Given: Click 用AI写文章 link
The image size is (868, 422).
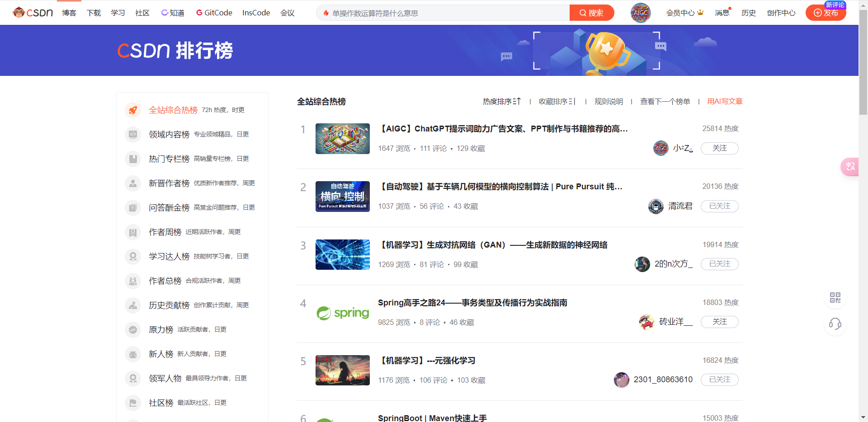Looking at the screenshot, I should pyautogui.click(x=725, y=102).
